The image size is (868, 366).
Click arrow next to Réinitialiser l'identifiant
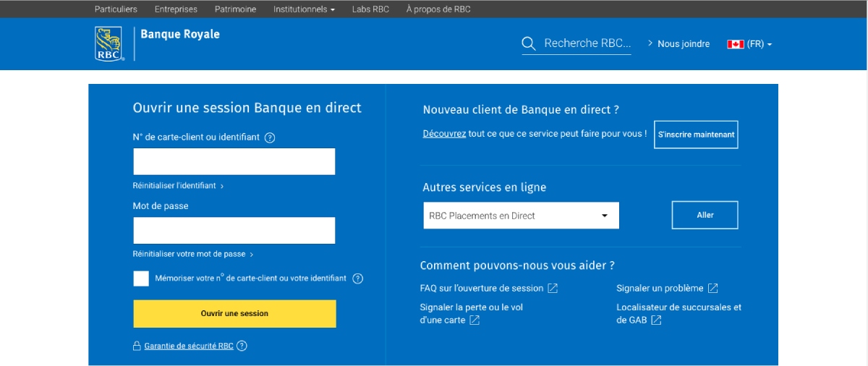click(222, 187)
